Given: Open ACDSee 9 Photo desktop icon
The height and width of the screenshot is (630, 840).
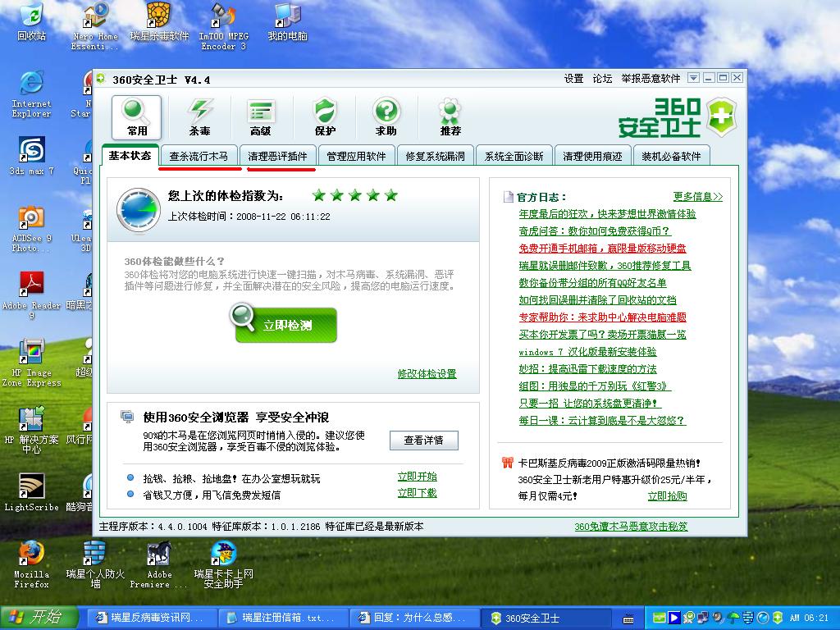Looking at the screenshot, I should [x=31, y=229].
